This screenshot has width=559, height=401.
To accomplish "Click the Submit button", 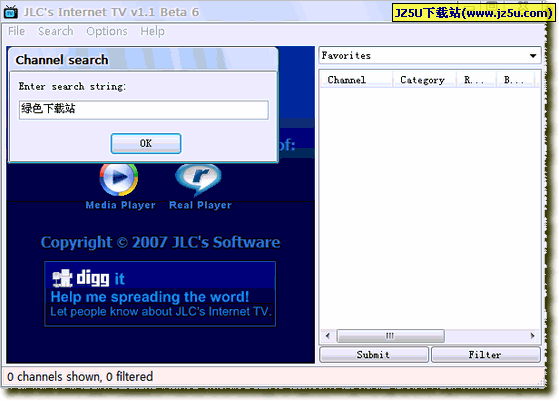I will pos(374,355).
